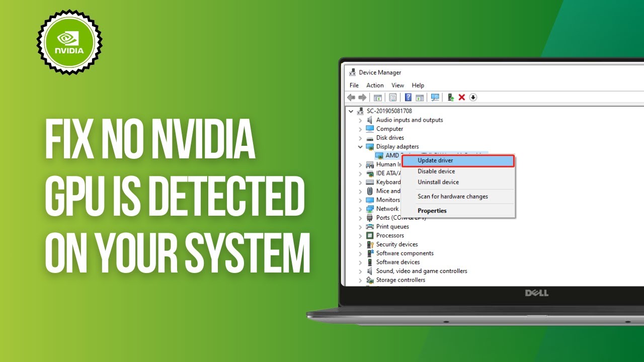This screenshot has height=362, width=644.
Task: Open the Action menu
Action: click(375, 85)
